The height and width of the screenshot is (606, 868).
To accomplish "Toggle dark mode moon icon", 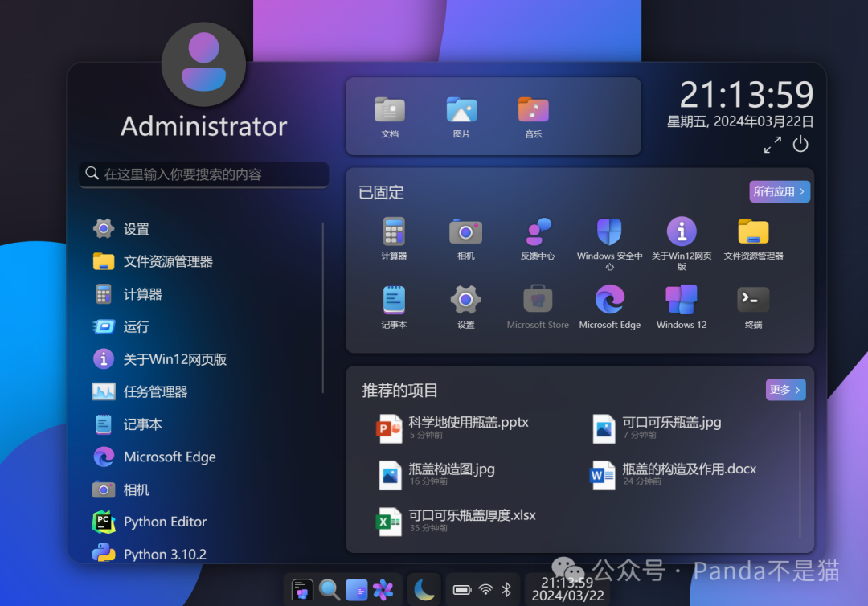I will (424, 590).
